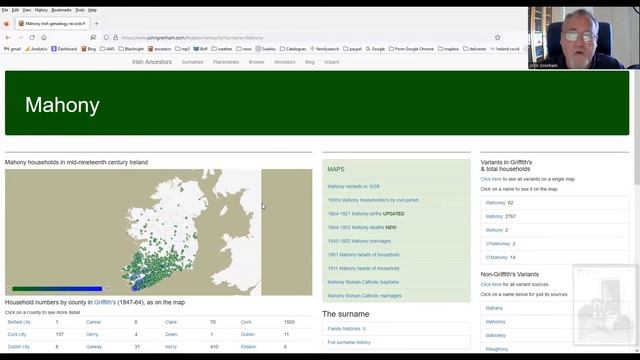Open the news bookmark folder

[x=244, y=49]
